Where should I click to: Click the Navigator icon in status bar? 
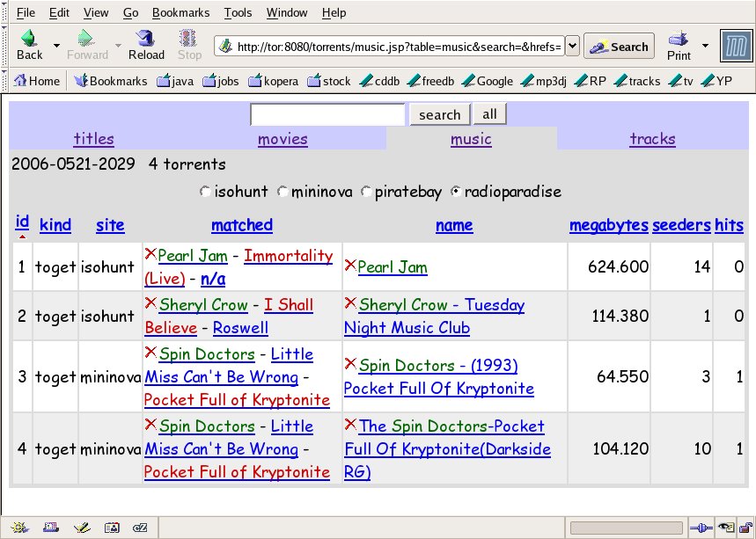point(19,528)
